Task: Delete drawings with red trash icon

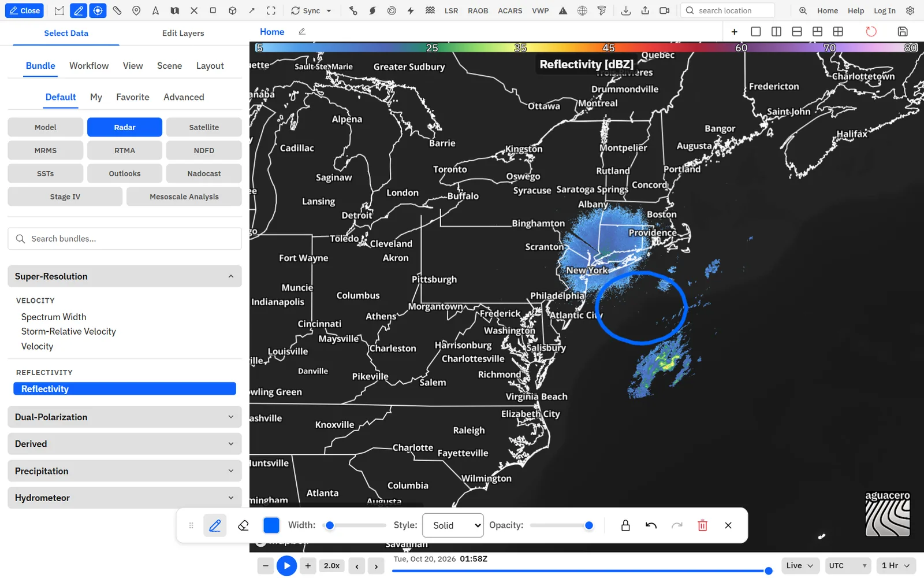Action: coord(702,525)
